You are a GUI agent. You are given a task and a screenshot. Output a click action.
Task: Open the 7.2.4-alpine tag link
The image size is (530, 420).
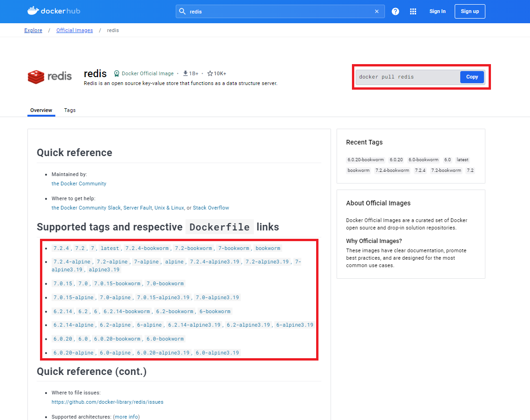[x=72, y=262]
